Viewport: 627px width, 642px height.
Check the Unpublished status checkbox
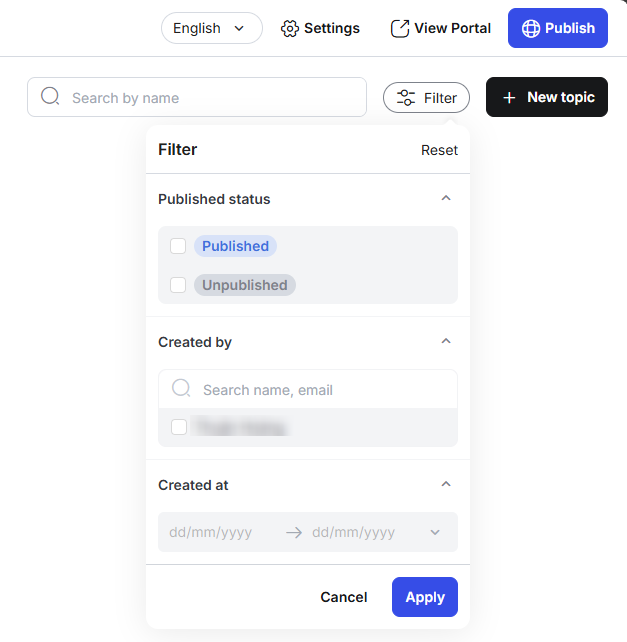pos(178,285)
